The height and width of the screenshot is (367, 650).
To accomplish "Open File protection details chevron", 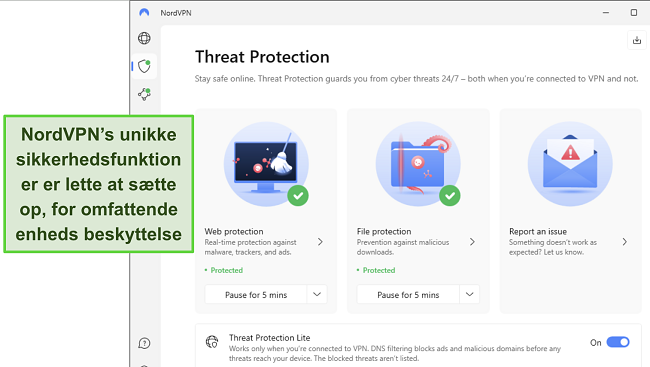I will click(x=472, y=242).
